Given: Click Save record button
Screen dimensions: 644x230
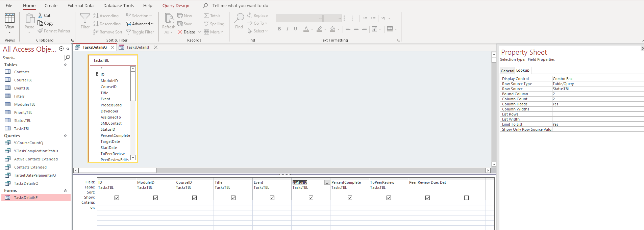Looking at the screenshot, I should (184, 24).
